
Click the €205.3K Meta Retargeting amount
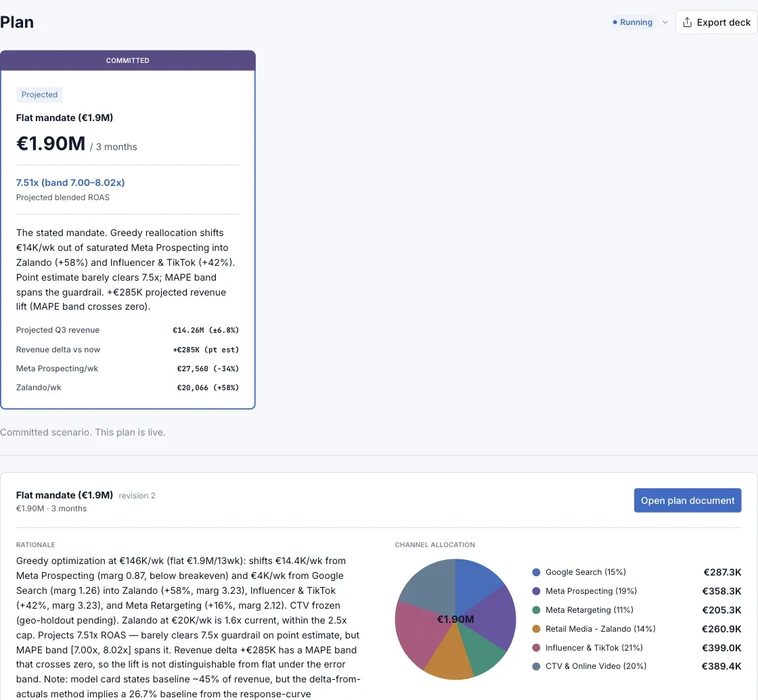click(x=721, y=610)
